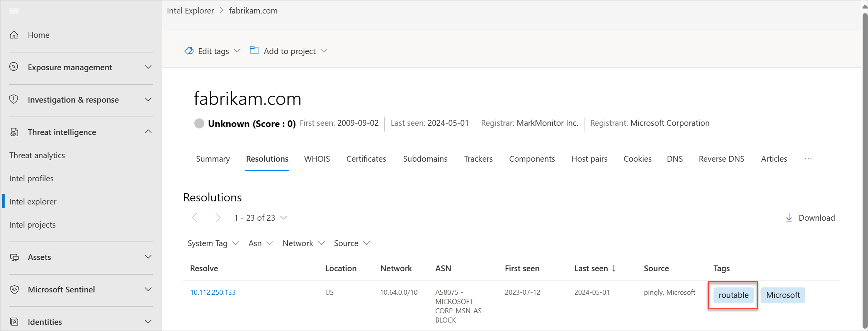Click the Threat intelligence icon

pyautogui.click(x=14, y=132)
